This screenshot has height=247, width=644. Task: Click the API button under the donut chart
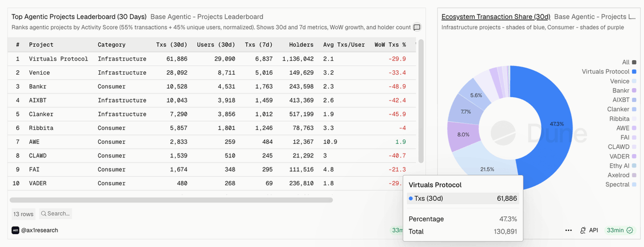point(589,230)
